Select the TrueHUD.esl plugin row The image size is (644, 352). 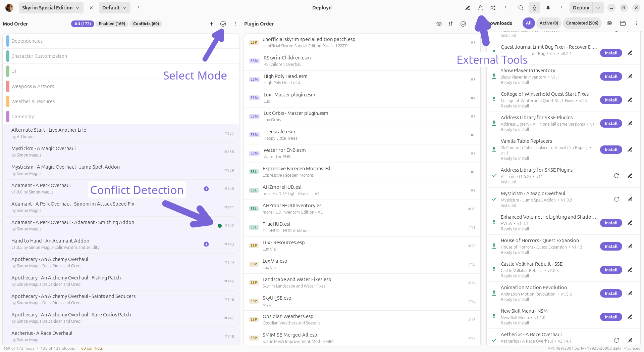(362, 227)
